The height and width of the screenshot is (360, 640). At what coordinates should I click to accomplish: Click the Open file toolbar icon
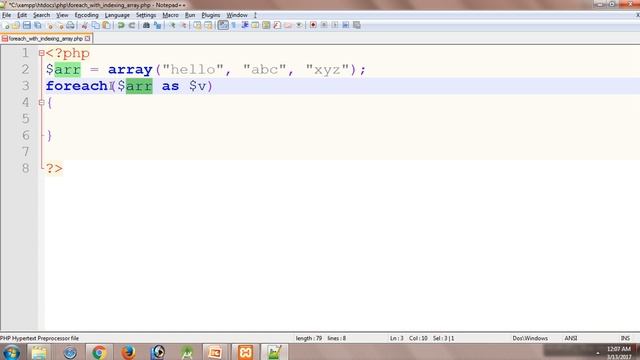pyautogui.click(x=16, y=25)
